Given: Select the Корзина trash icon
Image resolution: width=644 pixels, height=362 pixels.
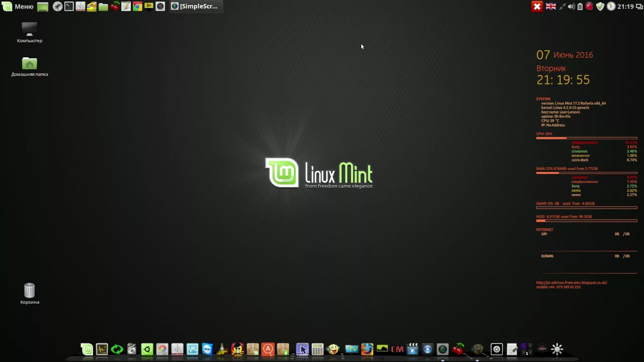Looking at the screenshot, I should 30,294.
